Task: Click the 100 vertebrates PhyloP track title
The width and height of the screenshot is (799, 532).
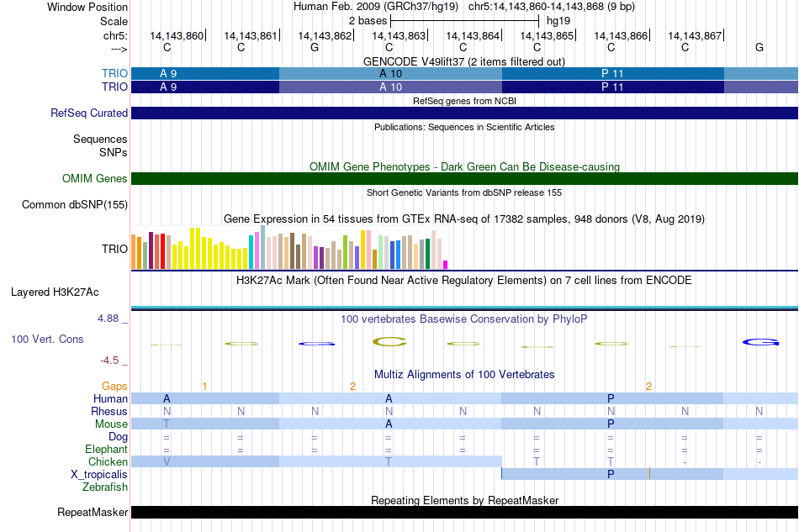Action: (464, 319)
